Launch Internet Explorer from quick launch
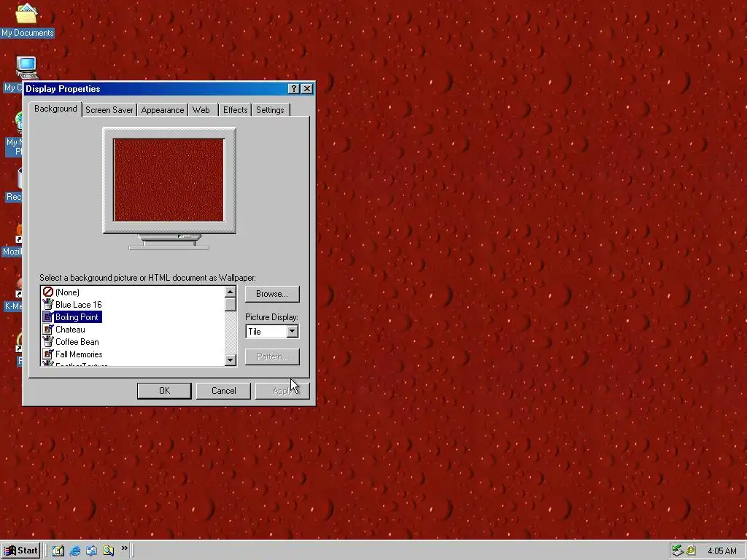747x560 pixels. (x=75, y=551)
